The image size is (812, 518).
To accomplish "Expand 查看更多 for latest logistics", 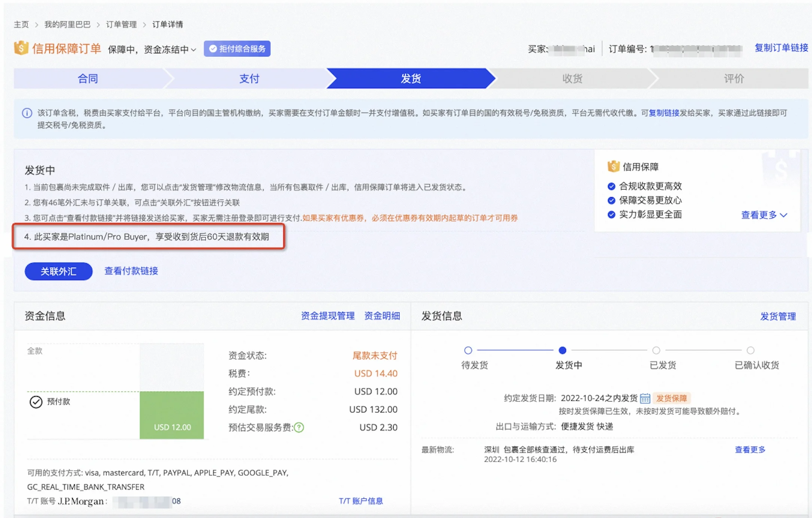I will (750, 450).
